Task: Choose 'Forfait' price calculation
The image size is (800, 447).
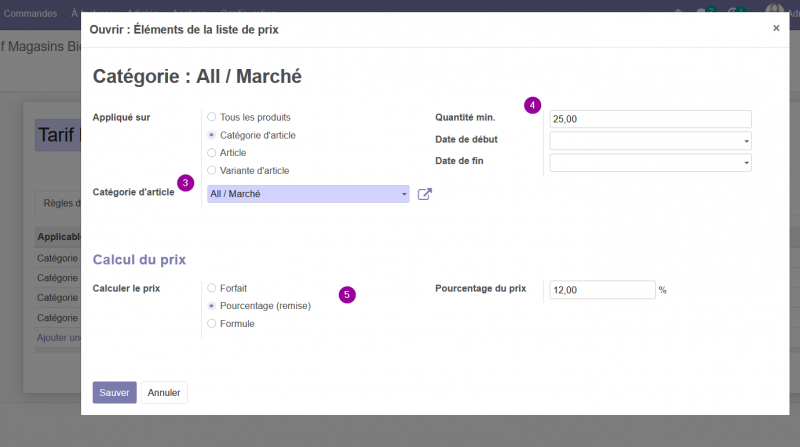Action: 212,288
